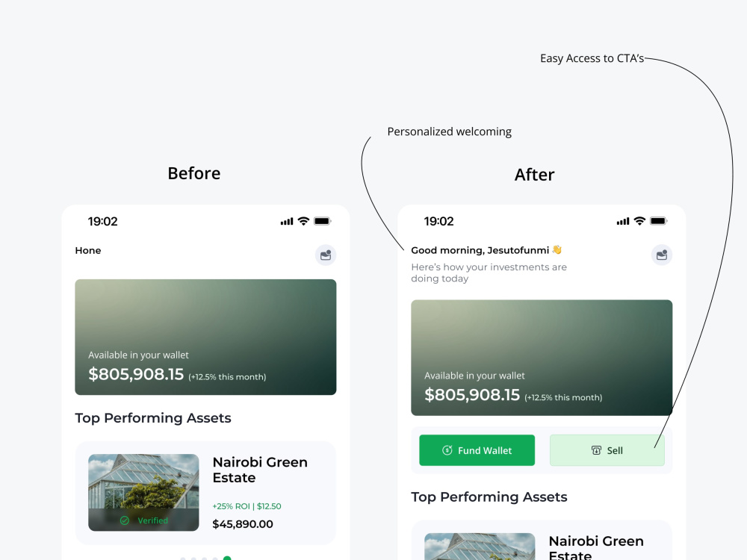747x560 pixels.
Task: Tap the battery icon in After status bar
Action: coord(659,221)
